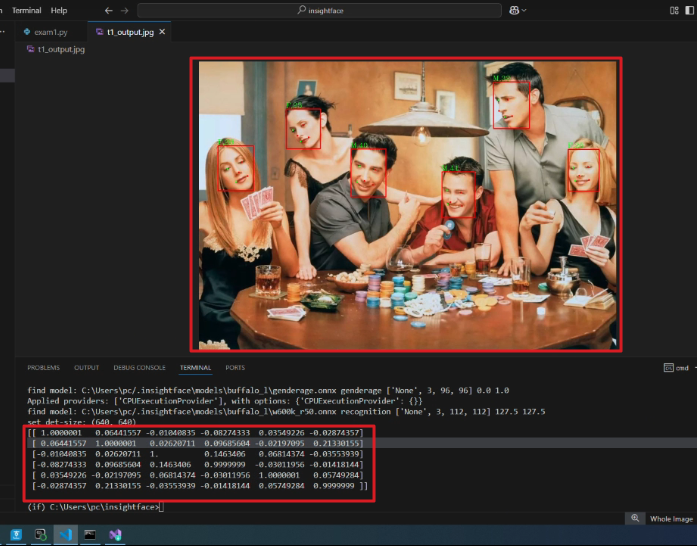
Task: Open the first blue taskbar app icon
Action: (16, 534)
